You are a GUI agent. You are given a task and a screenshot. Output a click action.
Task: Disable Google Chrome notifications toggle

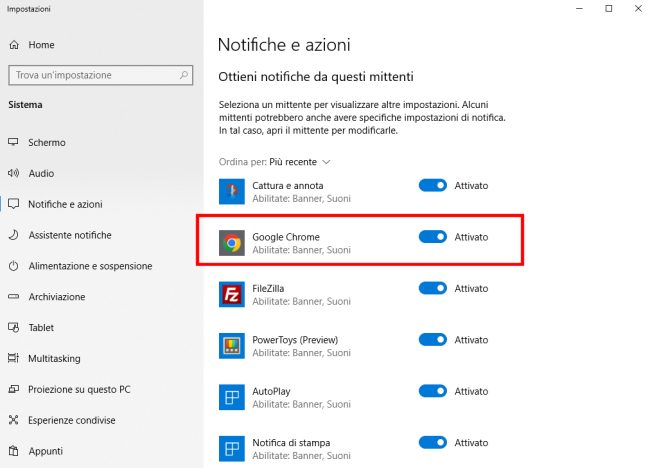click(x=432, y=237)
